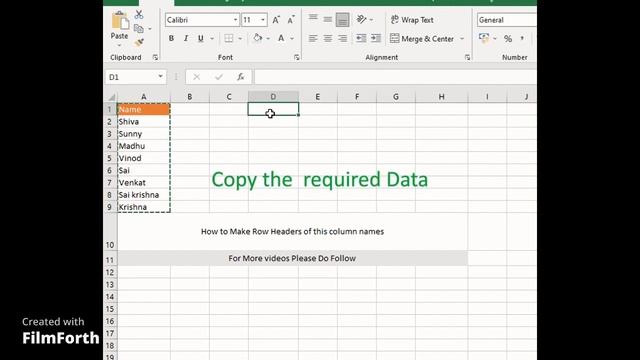Click the selected cell D1
The height and width of the screenshot is (360, 640).
tap(273, 109)
